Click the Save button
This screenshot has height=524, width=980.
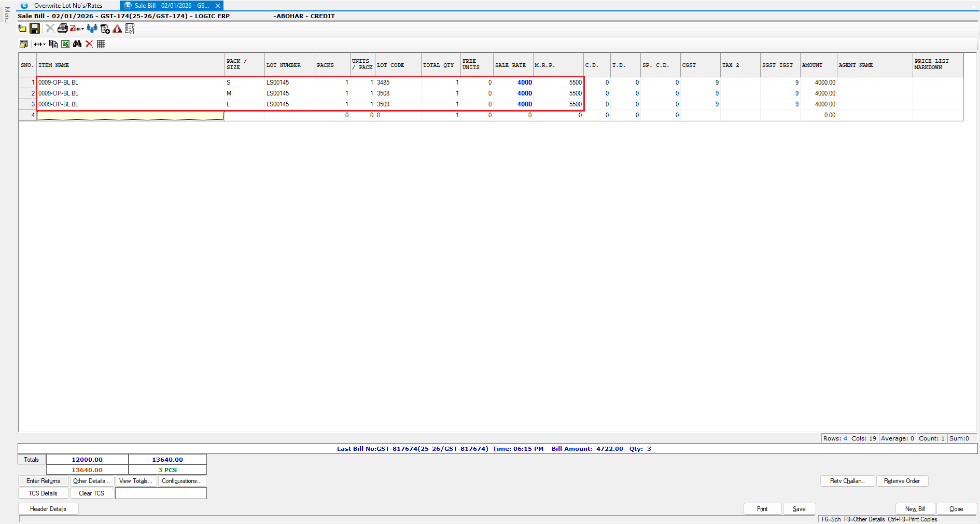coord(799,509)
